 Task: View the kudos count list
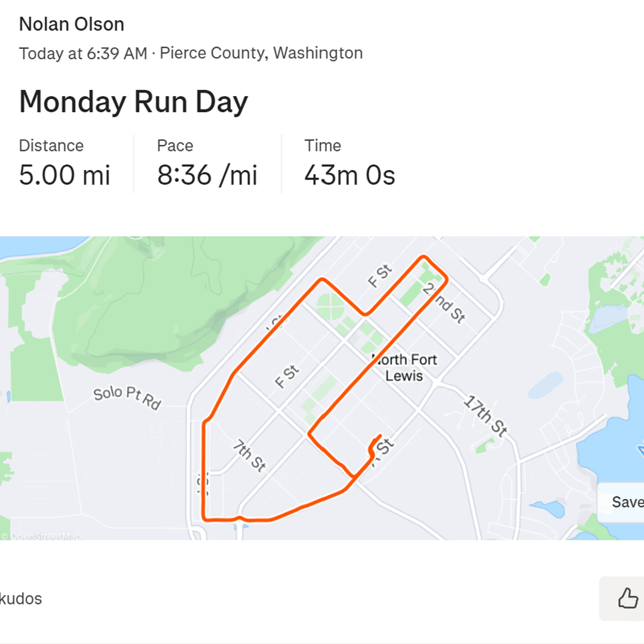click(x=20, y=599)
